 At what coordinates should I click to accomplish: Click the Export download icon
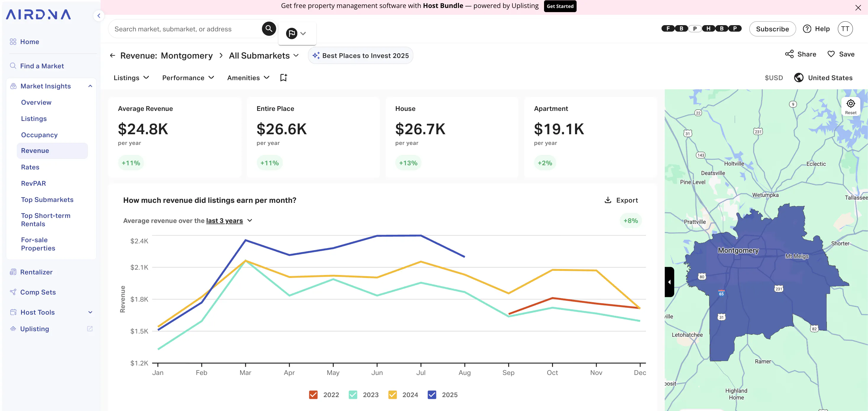click(x=608, y=200)
